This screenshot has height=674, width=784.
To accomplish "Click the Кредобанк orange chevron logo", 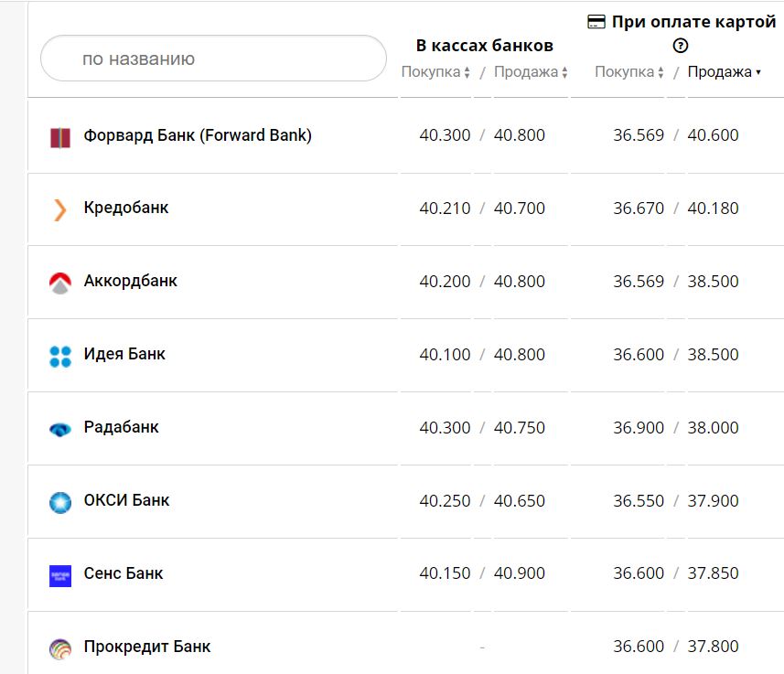I will pos(59,210).
